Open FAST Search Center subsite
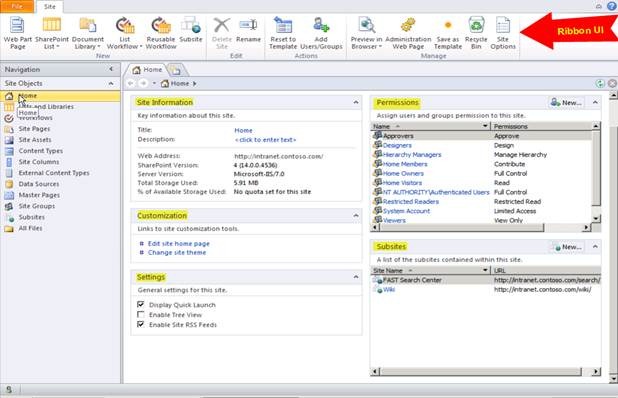The image size is (618, 398). 412,280
